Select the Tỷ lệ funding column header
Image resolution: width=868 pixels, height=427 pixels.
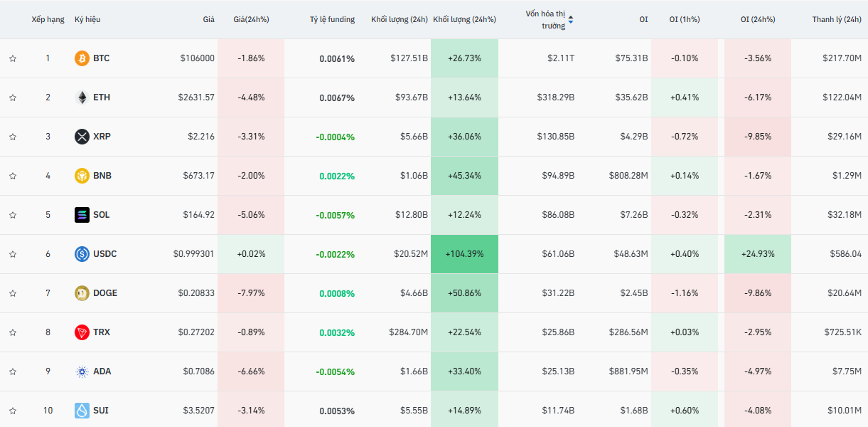point(332,20)
